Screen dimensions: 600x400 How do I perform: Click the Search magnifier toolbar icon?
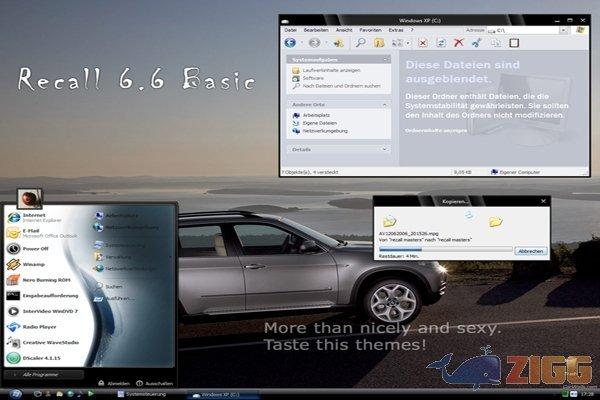[360, 43]
